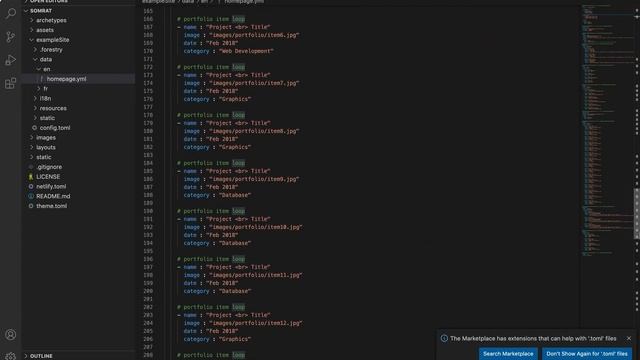Click line number 200 in gutter

148,291
